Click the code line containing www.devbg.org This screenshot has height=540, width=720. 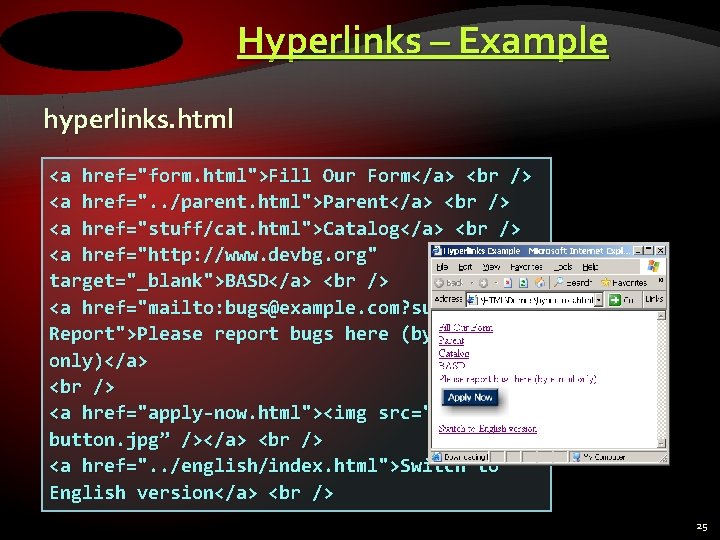coord(213,255)
